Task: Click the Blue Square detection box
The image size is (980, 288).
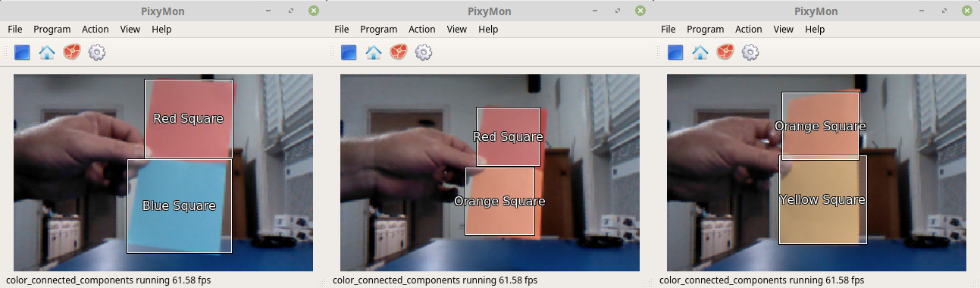Action: coord(180,205)
